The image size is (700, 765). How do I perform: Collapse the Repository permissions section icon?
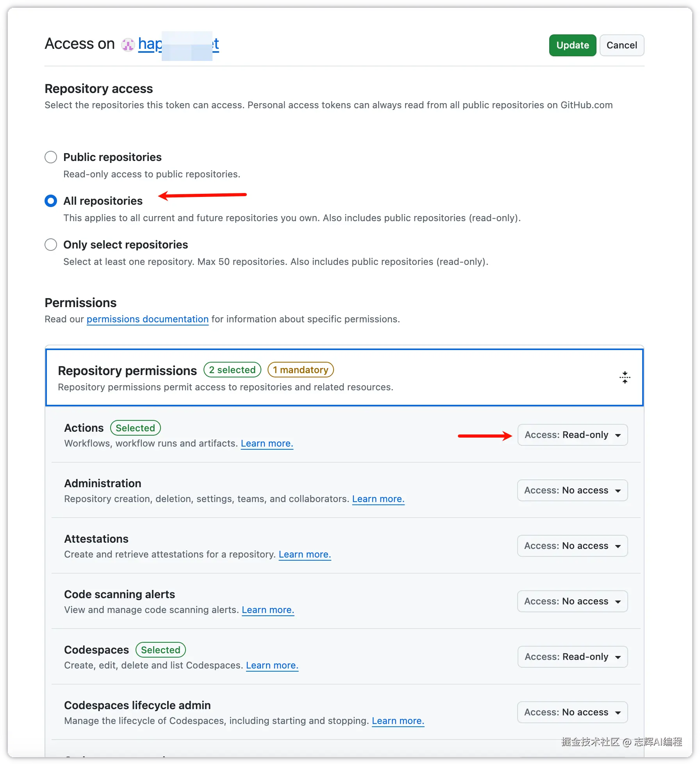625,377
